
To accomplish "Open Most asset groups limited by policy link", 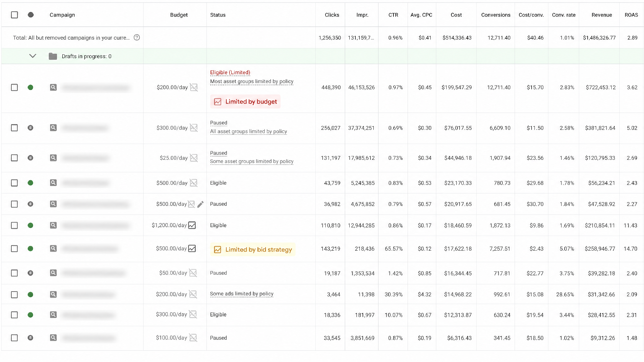I will coord(252,81).
